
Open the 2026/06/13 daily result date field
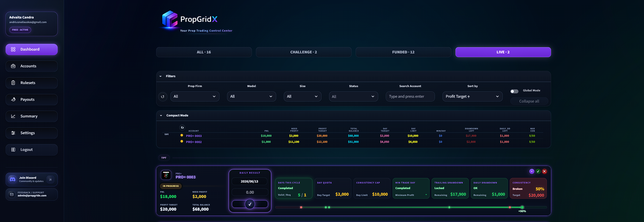[x=250, y=181]
